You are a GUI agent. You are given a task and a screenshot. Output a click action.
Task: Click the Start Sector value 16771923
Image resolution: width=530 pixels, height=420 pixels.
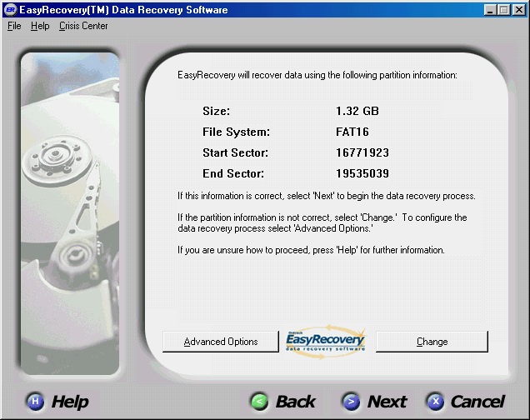362,153
